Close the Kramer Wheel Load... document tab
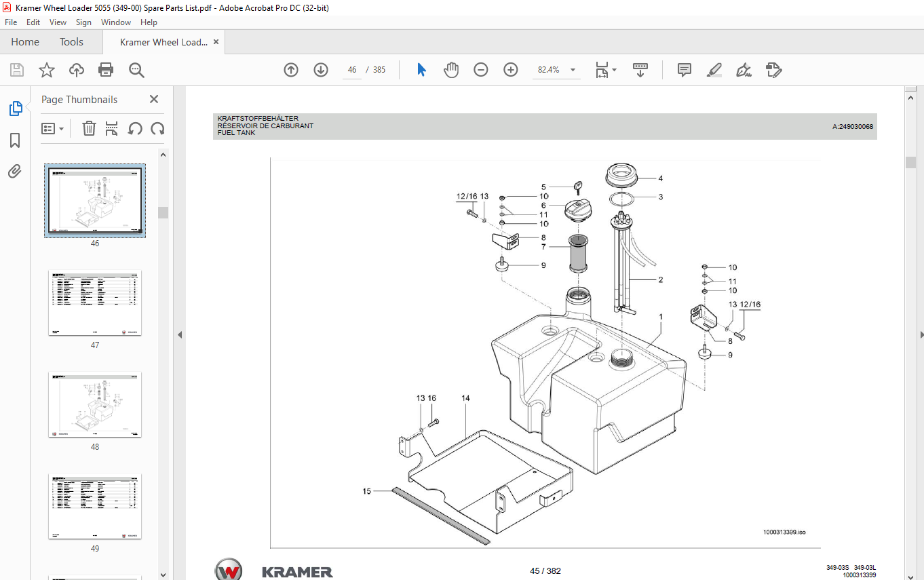Image resolution: width=924 pixels, height=580 pixels. click(x=216, y=42)
